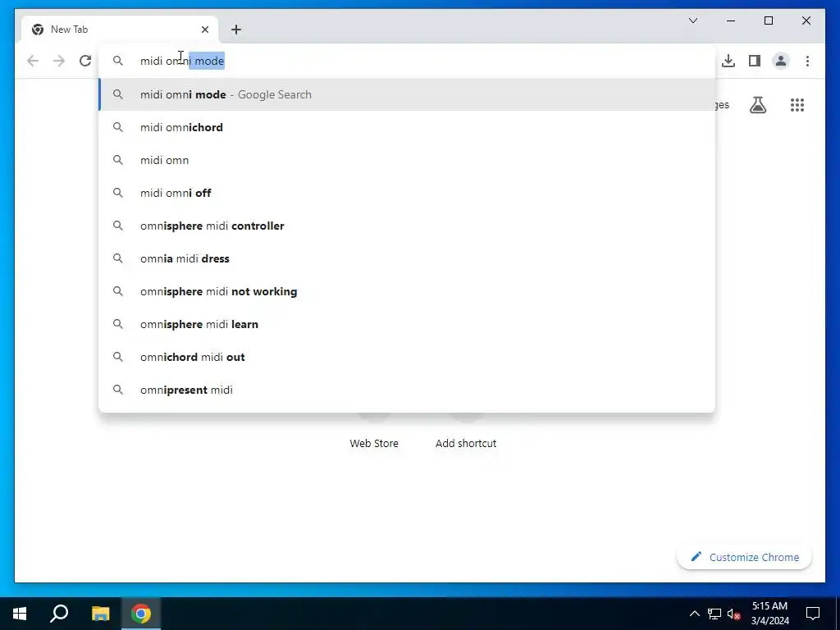Choose suggestion midi omni mode
Viewport: 840px width, 630px height.
(x=407, y=94)
